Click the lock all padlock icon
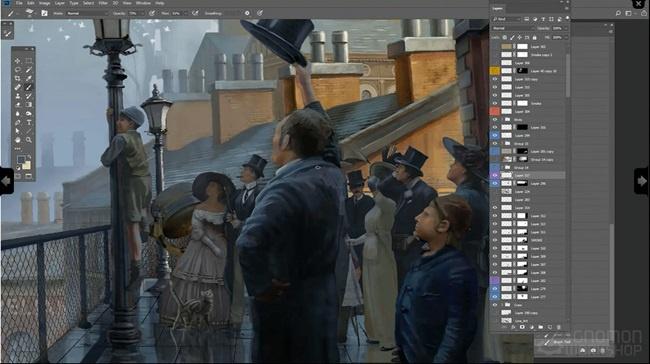 tap(534, 37)
